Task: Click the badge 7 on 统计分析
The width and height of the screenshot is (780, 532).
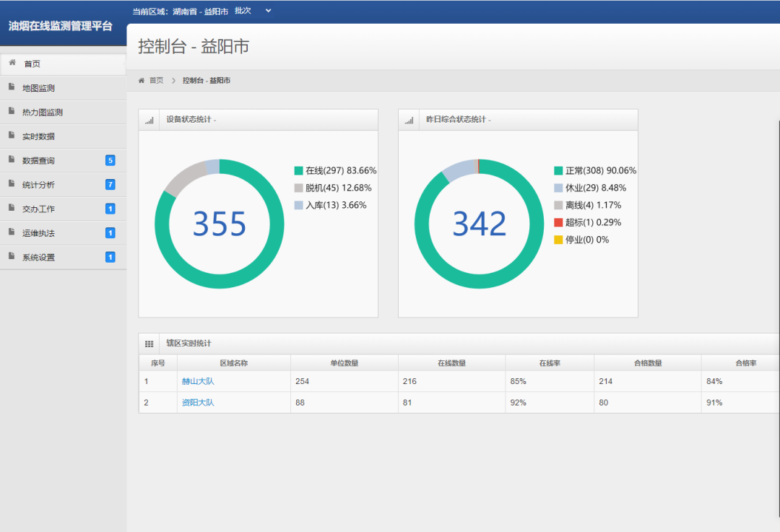Action: [110, 185]
